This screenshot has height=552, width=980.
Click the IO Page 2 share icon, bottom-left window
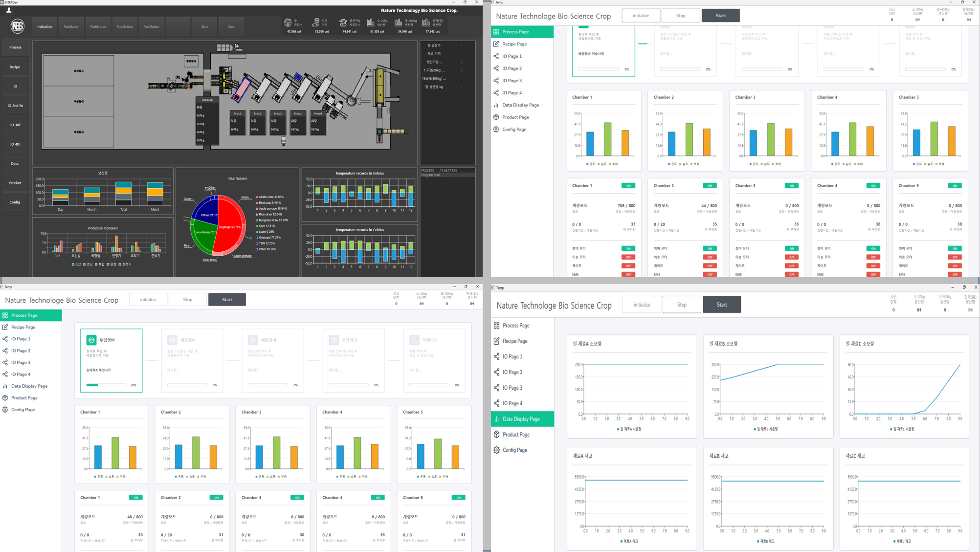(5, 351)
